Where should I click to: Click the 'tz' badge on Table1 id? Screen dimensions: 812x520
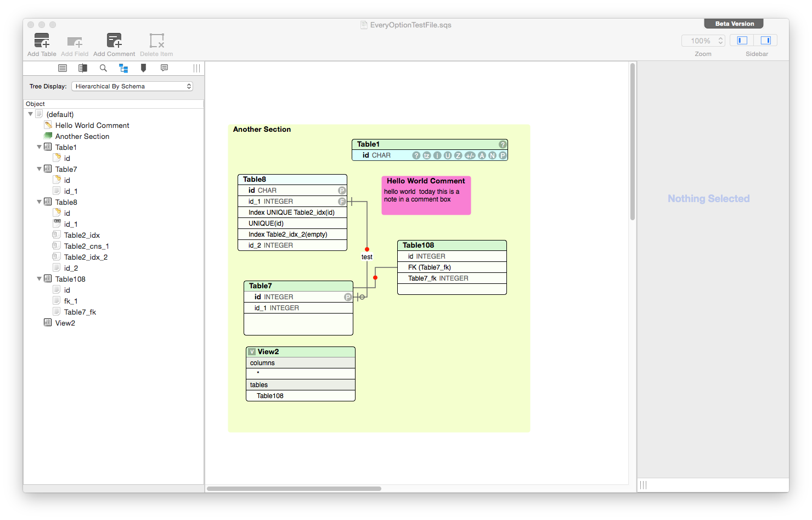tap(427, 155)
